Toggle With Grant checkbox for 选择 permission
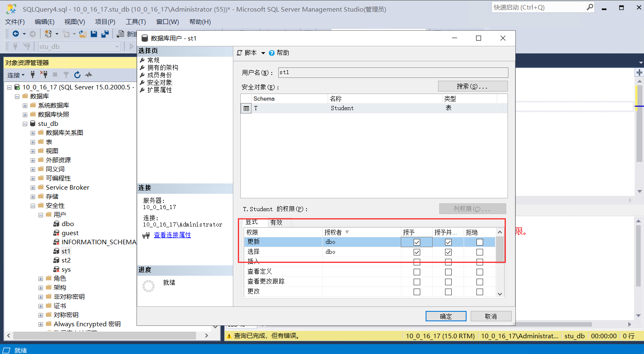The width and height of the screenshot is (644, 354). [x=448, y=252]
